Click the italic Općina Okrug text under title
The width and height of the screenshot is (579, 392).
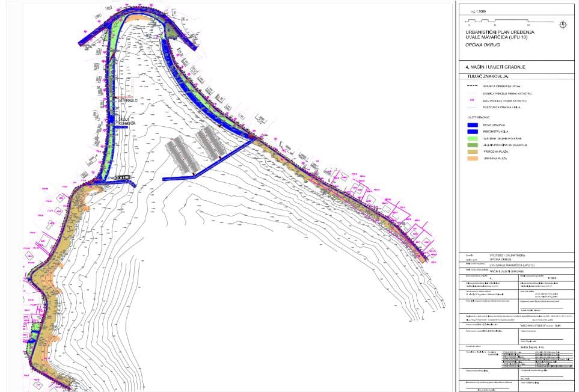482,46
